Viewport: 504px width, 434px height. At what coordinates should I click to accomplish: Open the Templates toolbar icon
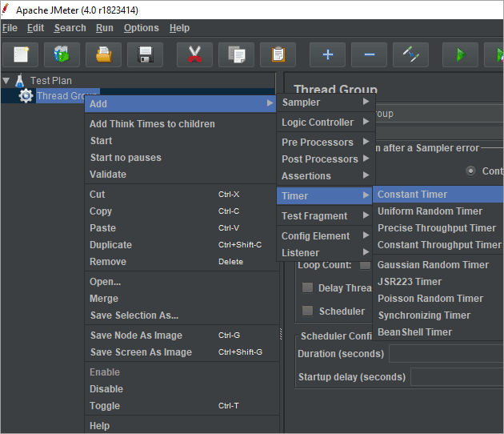pos(62,54)
